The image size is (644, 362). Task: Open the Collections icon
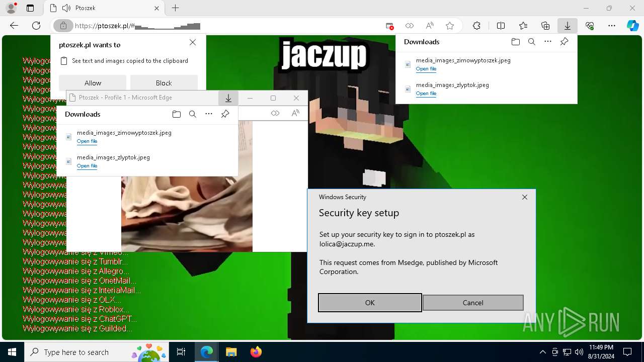coord(545,26)
